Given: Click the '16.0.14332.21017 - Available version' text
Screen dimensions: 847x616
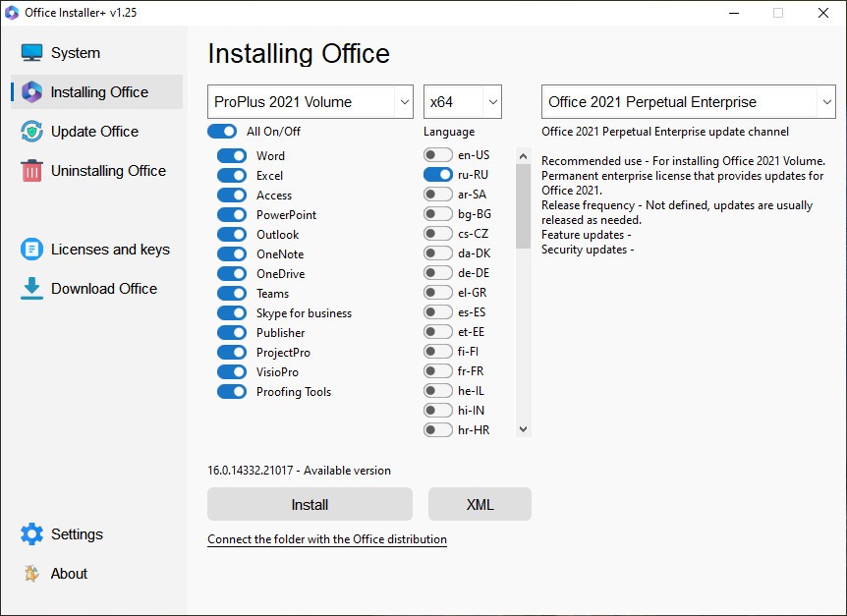Looking at the screenshot, I should [x=299, y=471].
